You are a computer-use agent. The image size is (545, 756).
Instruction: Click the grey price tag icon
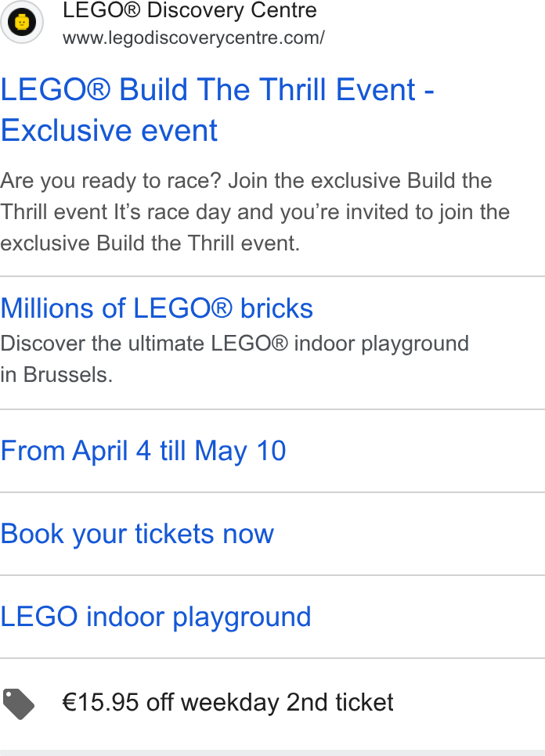(x=18, y=704)
